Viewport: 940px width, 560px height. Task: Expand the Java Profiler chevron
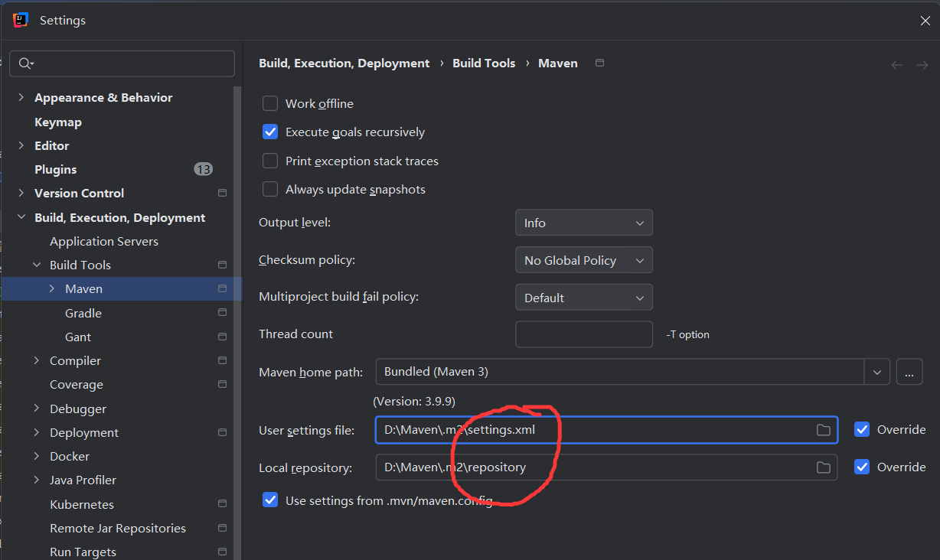coord(36,480)
